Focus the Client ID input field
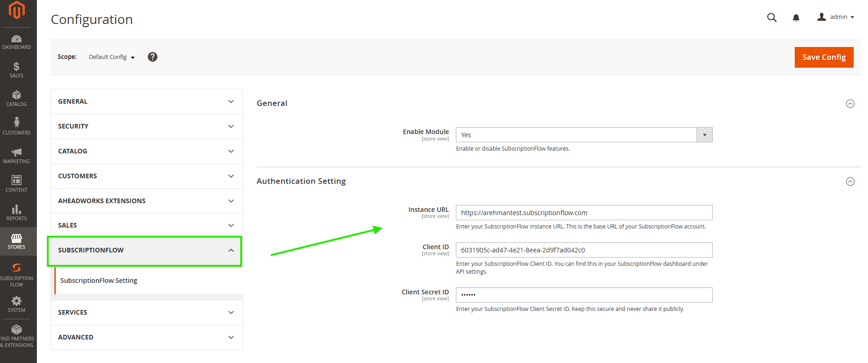The height and width of the screenshot is (363, 868). click(x=584, y=250)
